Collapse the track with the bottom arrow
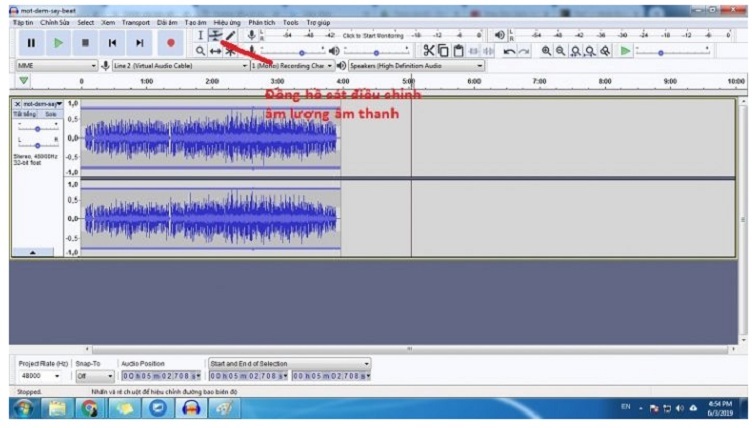 pyautogui.click(x=35, y=252)
